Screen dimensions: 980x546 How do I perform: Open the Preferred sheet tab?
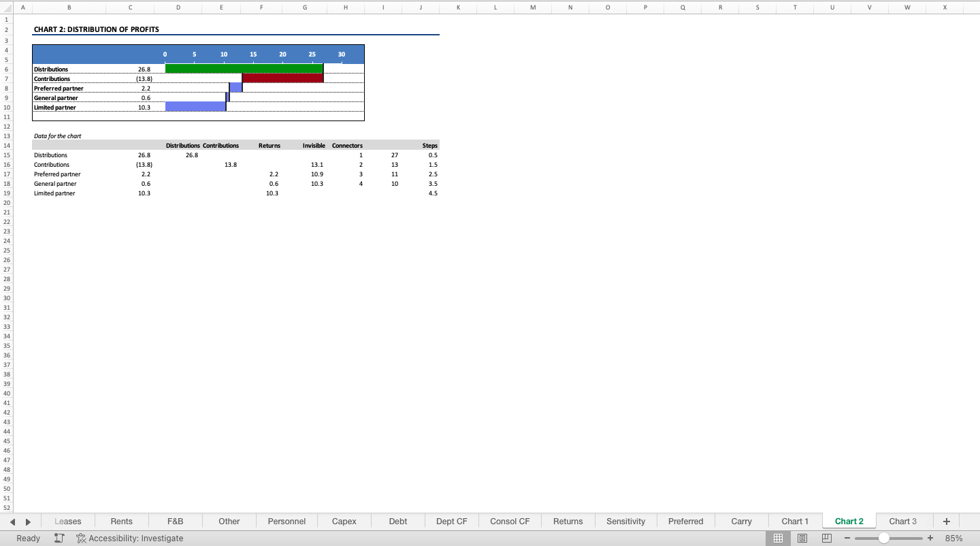click(x=685, y=521)
